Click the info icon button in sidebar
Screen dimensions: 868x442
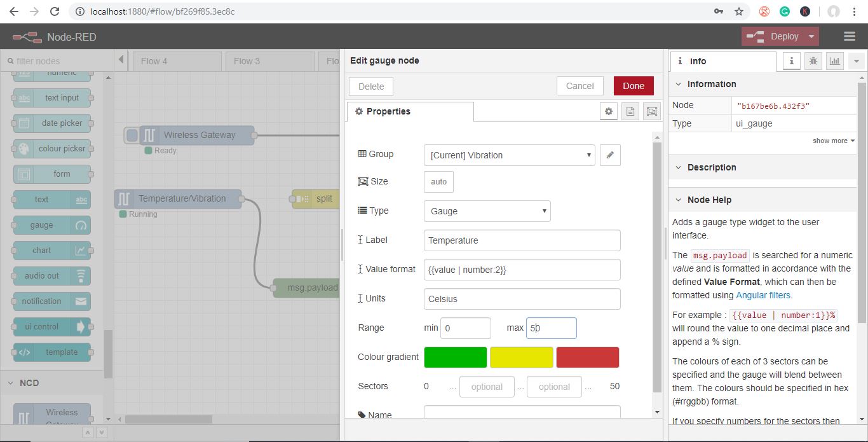[791, 61]
